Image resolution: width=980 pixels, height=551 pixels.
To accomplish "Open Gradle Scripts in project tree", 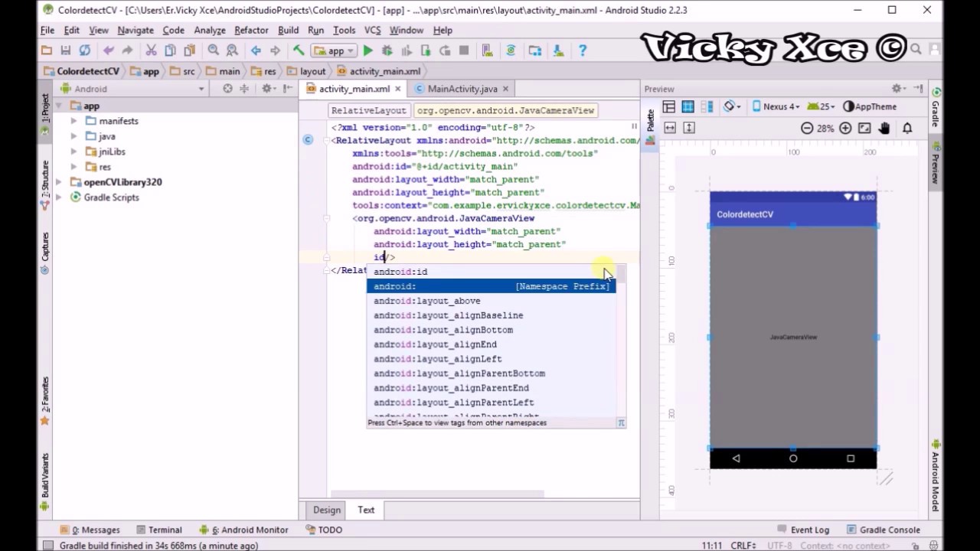I will tap(112, 197).
